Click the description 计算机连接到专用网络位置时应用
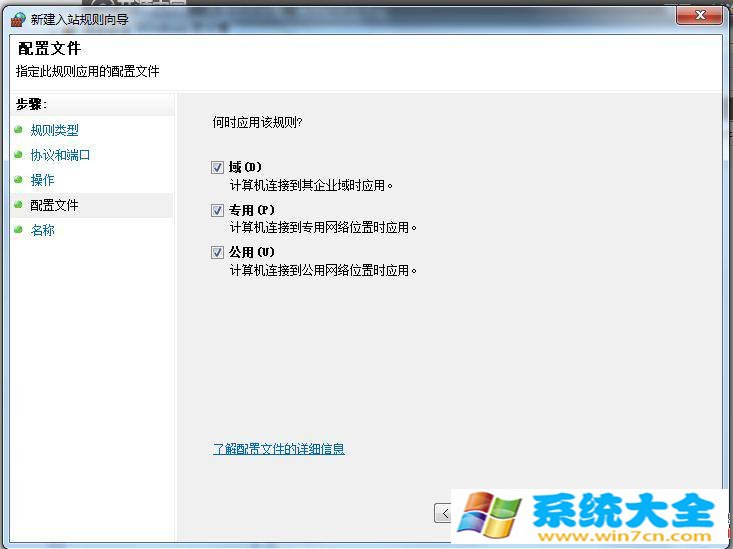 (323, 228)
